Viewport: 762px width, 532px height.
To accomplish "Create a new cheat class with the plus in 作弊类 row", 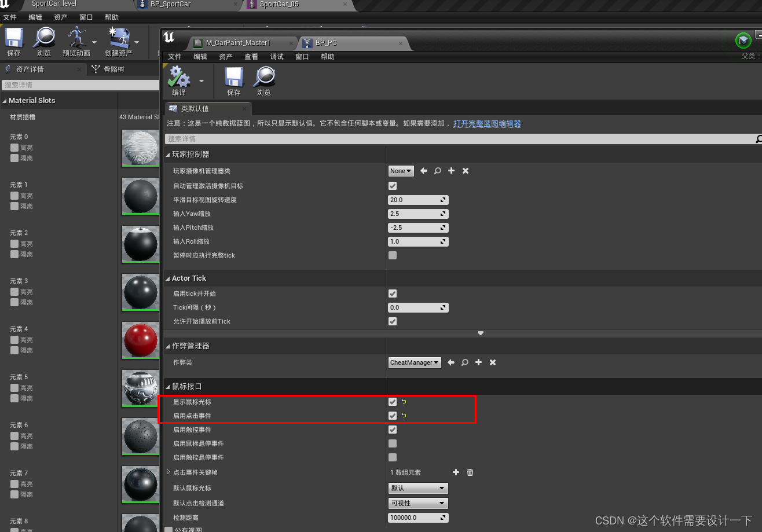I will 479,362.
